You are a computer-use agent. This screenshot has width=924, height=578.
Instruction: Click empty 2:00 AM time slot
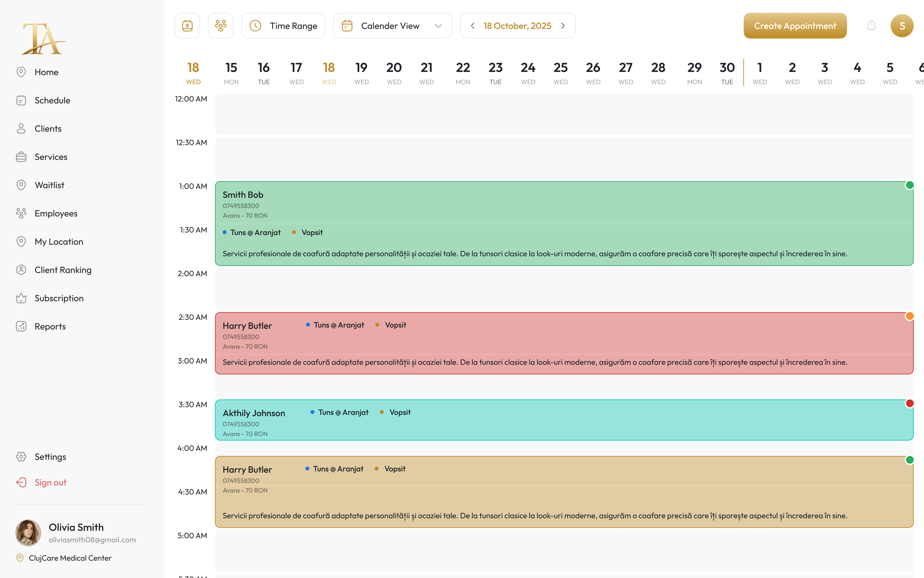pyautogui.click(x=564, y=289)
